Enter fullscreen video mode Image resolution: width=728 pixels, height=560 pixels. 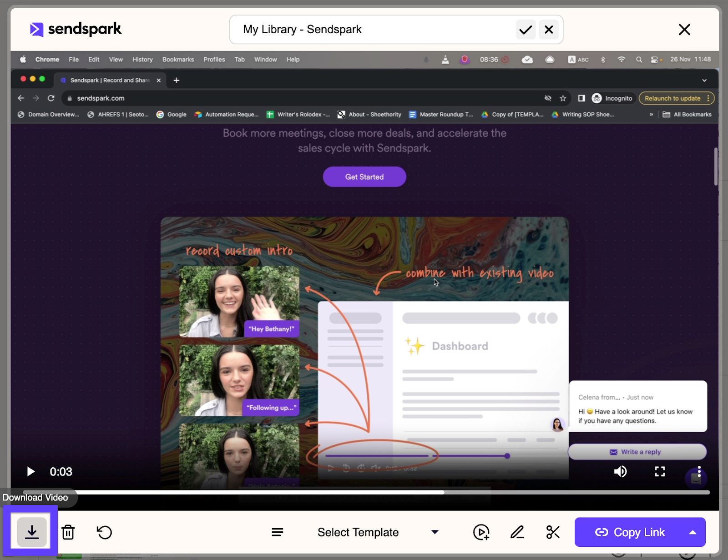[660, 471]
